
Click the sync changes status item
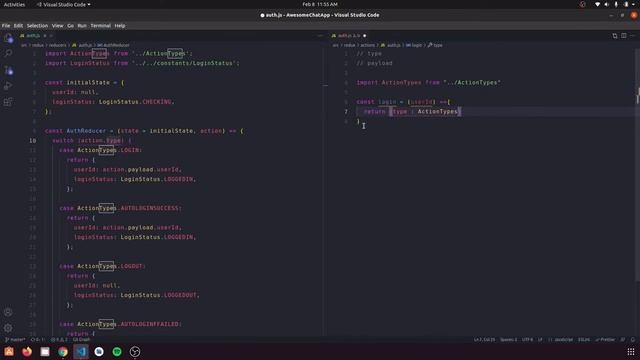pos(38,340)
